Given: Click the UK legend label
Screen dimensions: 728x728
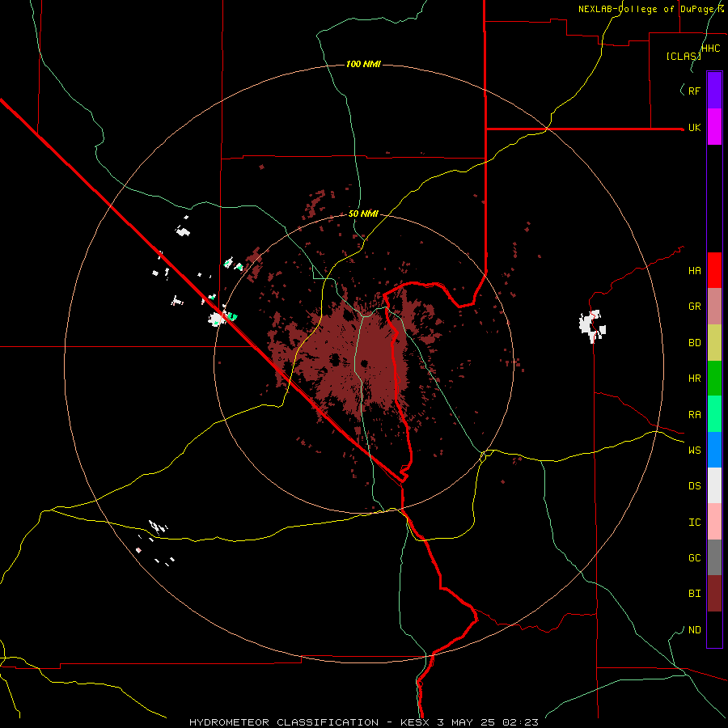Looking at the screenshot, I should point(694,128).
